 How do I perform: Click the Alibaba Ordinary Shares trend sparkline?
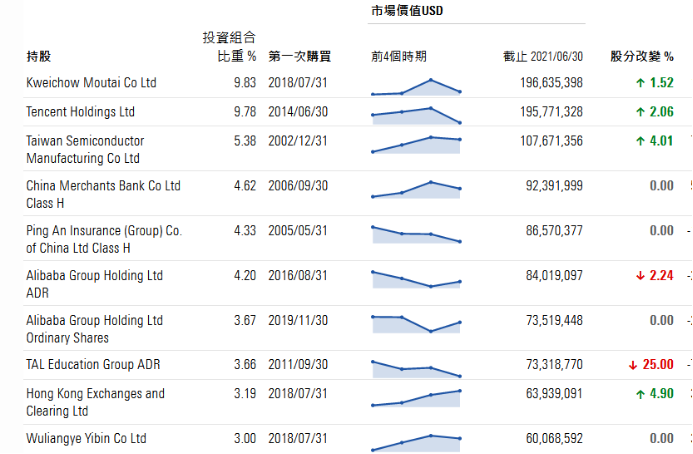point(416,323)
